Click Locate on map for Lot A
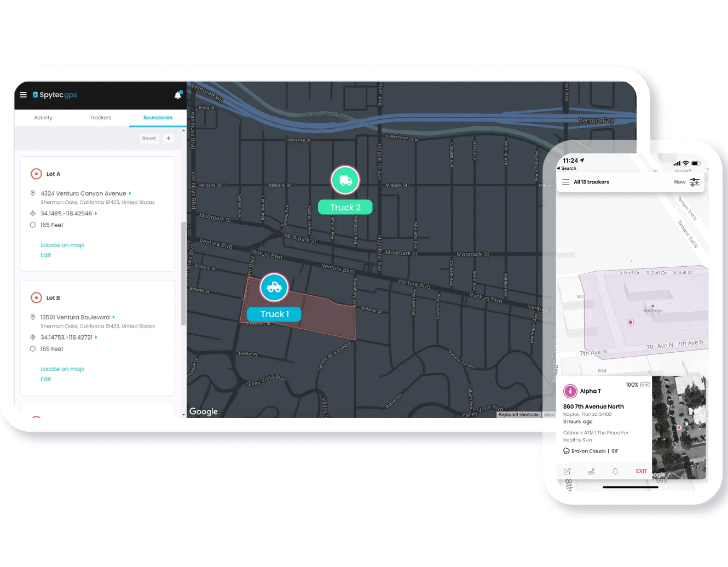 click(62, 245)
